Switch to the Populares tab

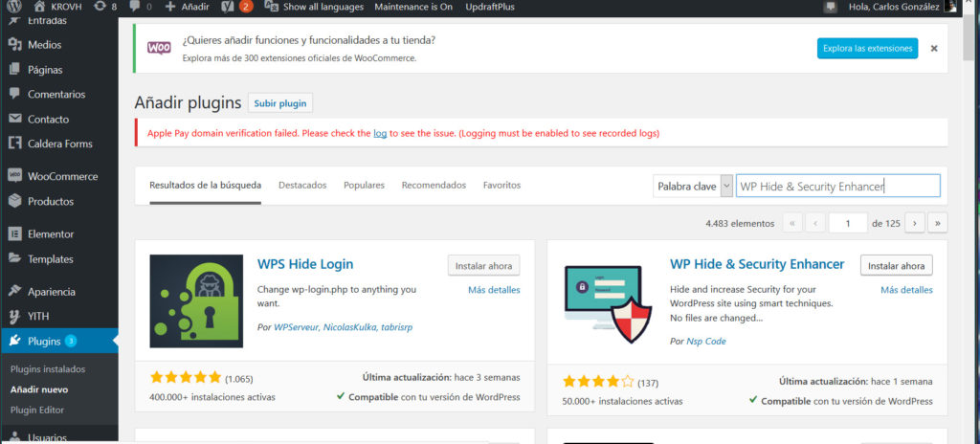[x=364, y=185]
